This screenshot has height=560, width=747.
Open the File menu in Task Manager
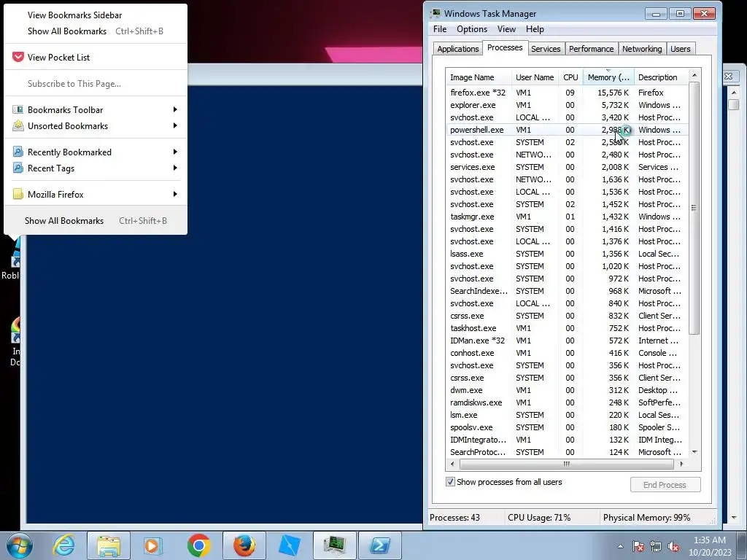(440, 29)
